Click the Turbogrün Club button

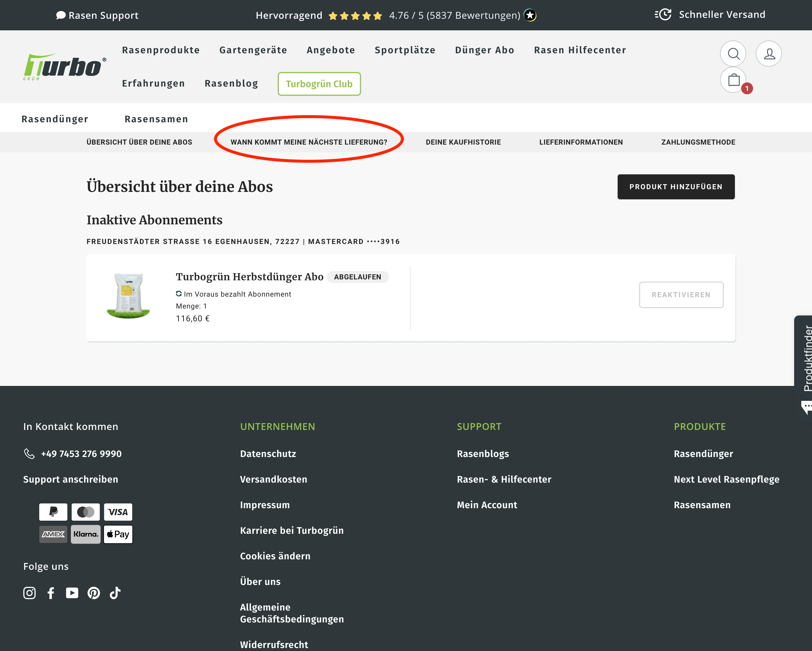coord(319,84)
